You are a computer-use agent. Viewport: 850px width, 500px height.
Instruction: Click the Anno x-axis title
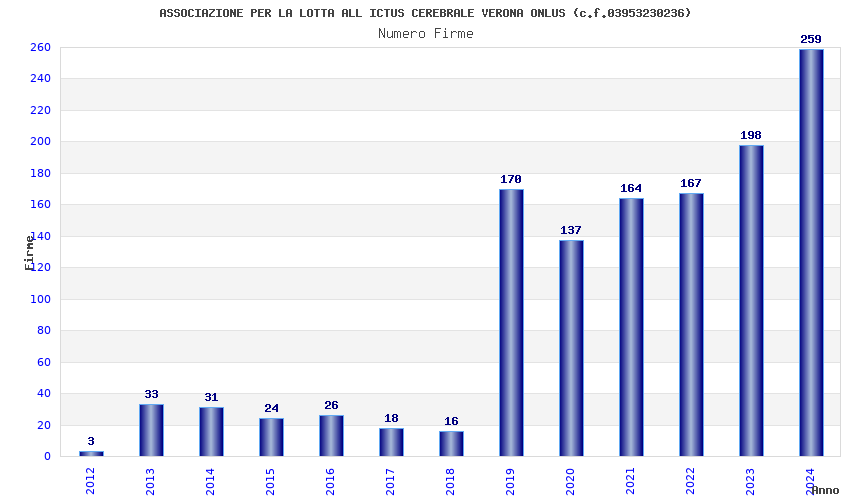825,490
